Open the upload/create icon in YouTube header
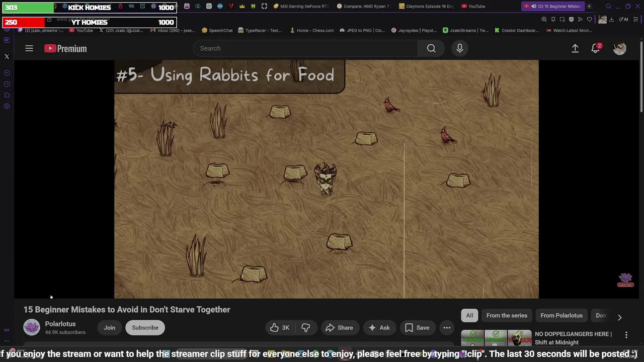The height and width of the screenshot is (362, 644). coord(575,48)
